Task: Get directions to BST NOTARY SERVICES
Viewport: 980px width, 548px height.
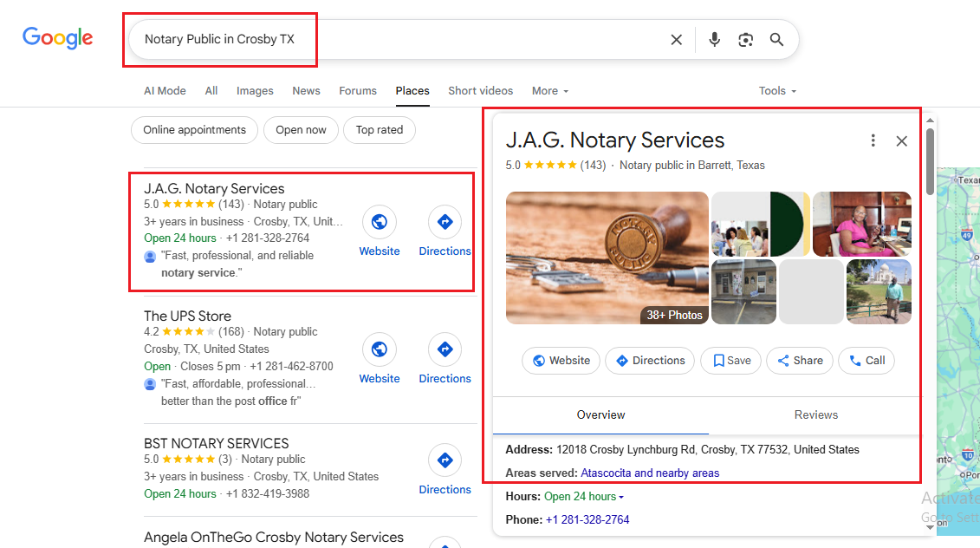Action: pos(445,460)
